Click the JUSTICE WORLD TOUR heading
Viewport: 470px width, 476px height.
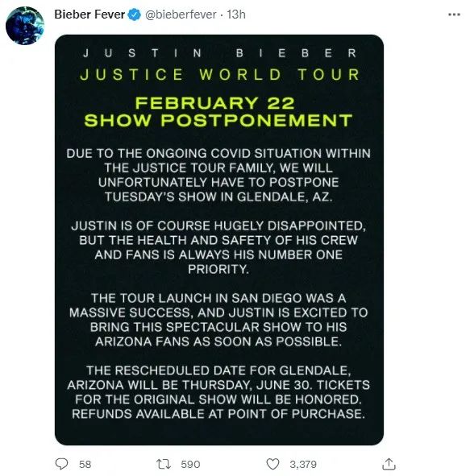219,75
